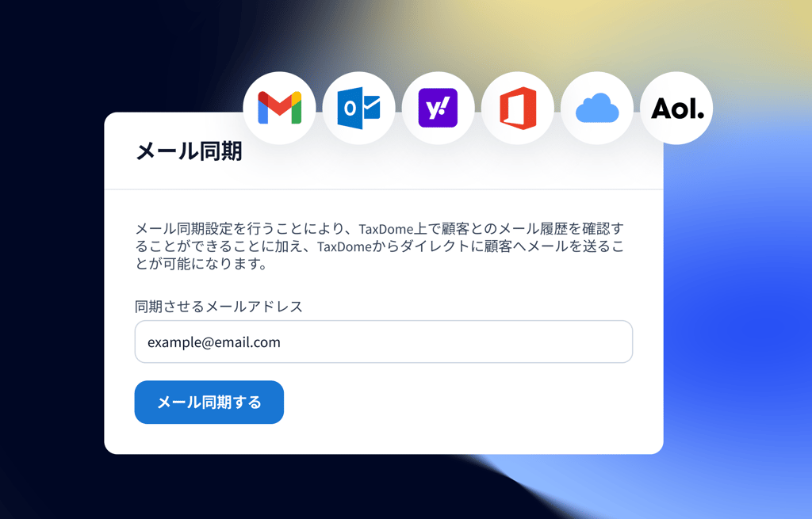Click the mail sync description paragraph
This screenshot has height=519, width=812.
click(x=380, y=246)
